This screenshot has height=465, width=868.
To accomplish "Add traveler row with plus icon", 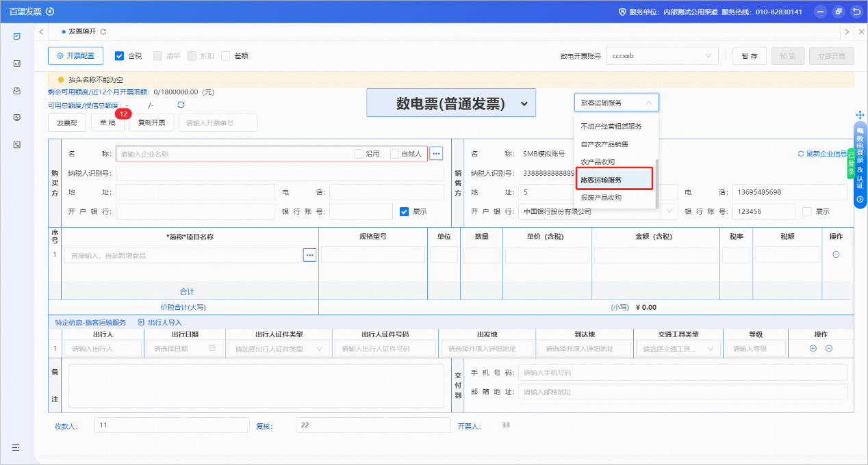I will click(x=813, y=348).
